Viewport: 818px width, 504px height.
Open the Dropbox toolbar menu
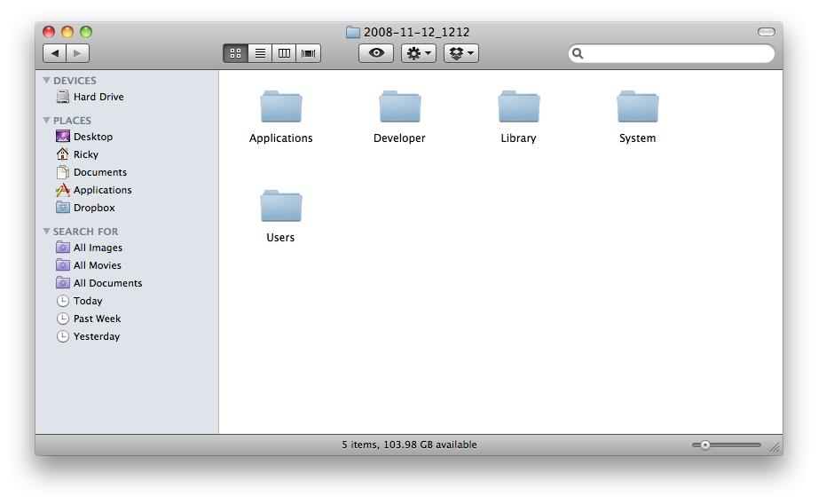pos(461,53)
